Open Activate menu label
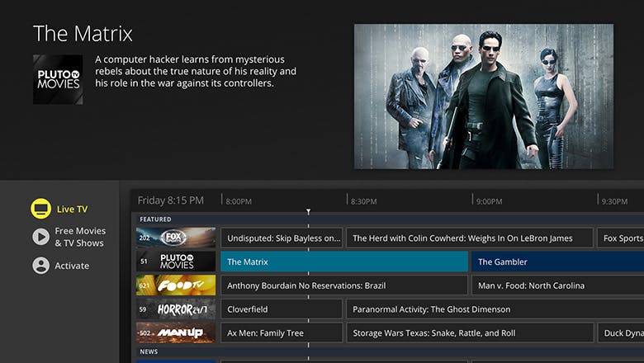 click(x=72, y=266)
